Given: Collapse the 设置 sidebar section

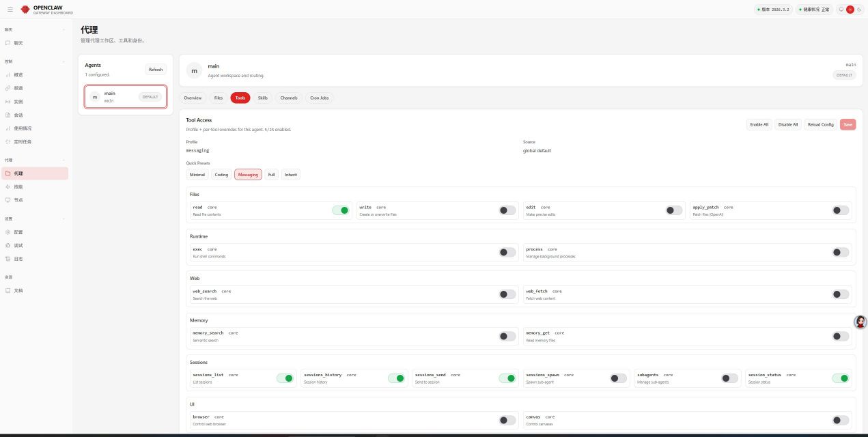Looking at the screenshot, I should click(x=64, y=219).
